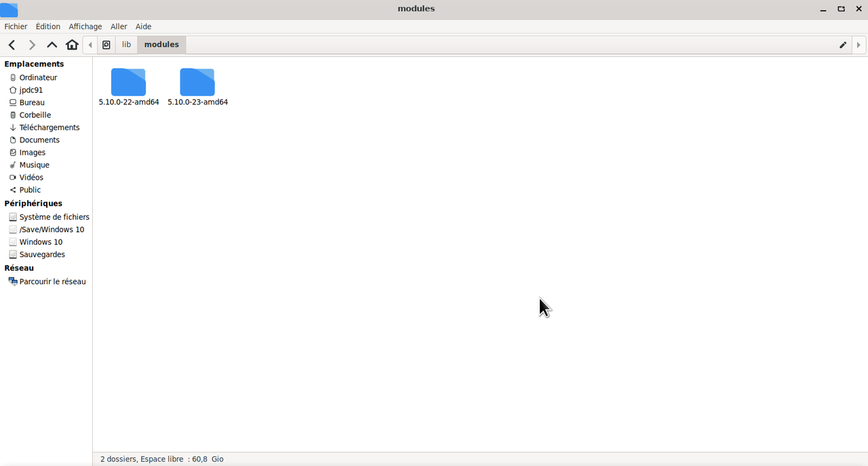
Task: Open the Musique label in sidebar
Action: pyautogui.click(x=35, y=165)
